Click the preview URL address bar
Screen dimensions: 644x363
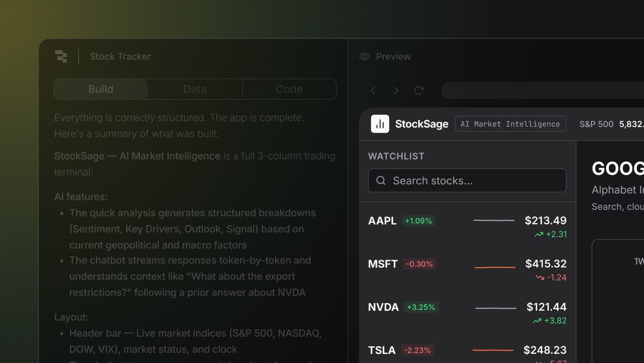(x=543, y=91)
